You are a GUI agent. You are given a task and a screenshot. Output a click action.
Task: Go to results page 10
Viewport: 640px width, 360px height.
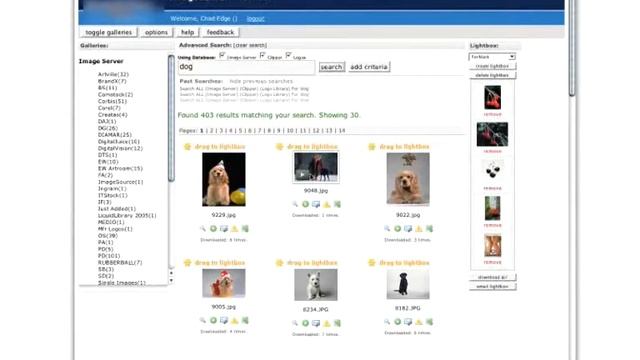[290, 131]
